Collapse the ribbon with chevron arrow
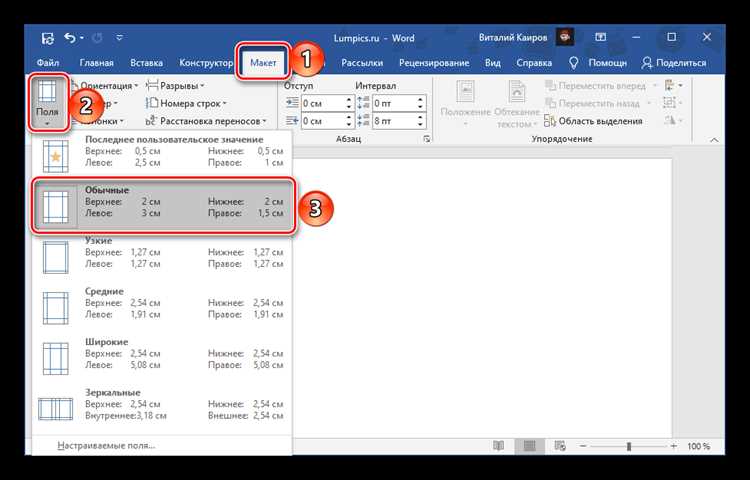This screenshot has width=750, height=480. pyautogui.click(x=714, y=140)
